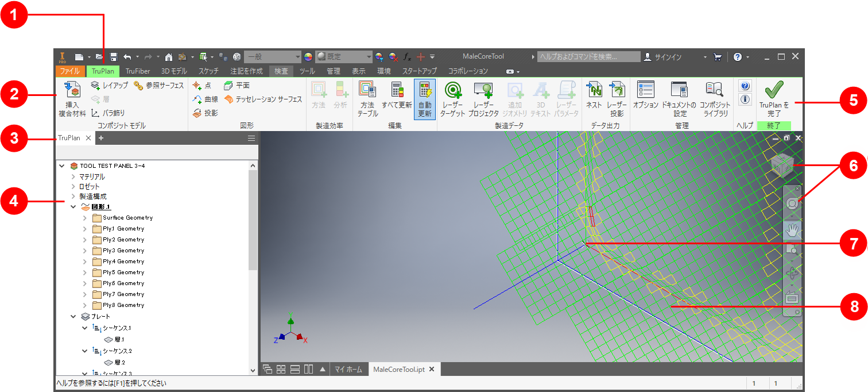Click the tile windows icon in document bar
This screenshot has height=392, width=868.
pyautogui.click(x=281, y=369)
